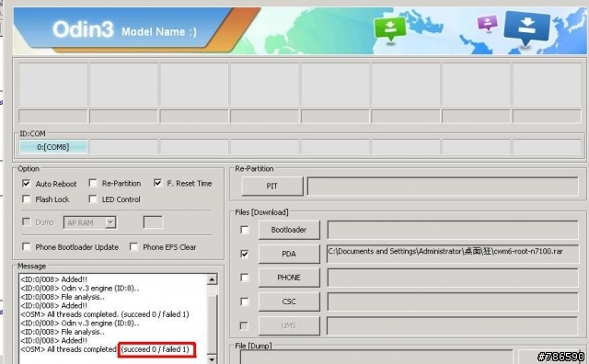Viewport: 589px width, 364px height.
Task: Click the Bootloader file path field
Action: (453, 230)
